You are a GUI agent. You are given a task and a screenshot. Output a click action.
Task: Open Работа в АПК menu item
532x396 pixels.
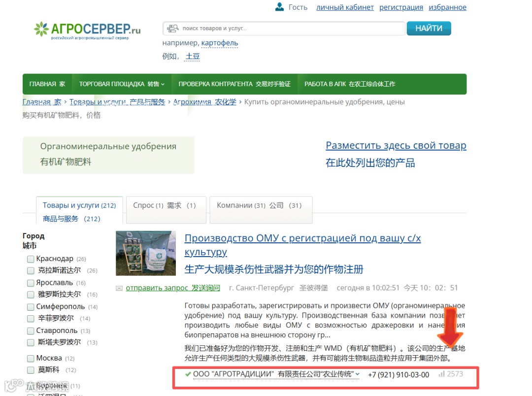(349, 84)
